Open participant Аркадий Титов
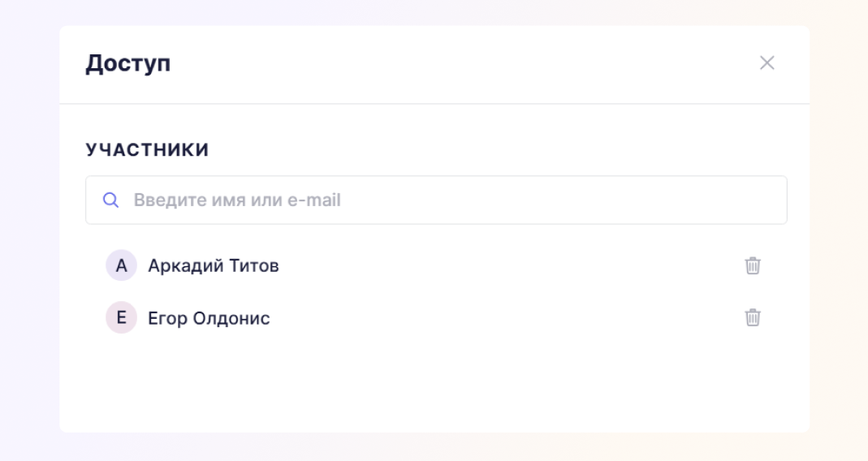Viewport: 868px width, 461px height. (x=213, y=265)
